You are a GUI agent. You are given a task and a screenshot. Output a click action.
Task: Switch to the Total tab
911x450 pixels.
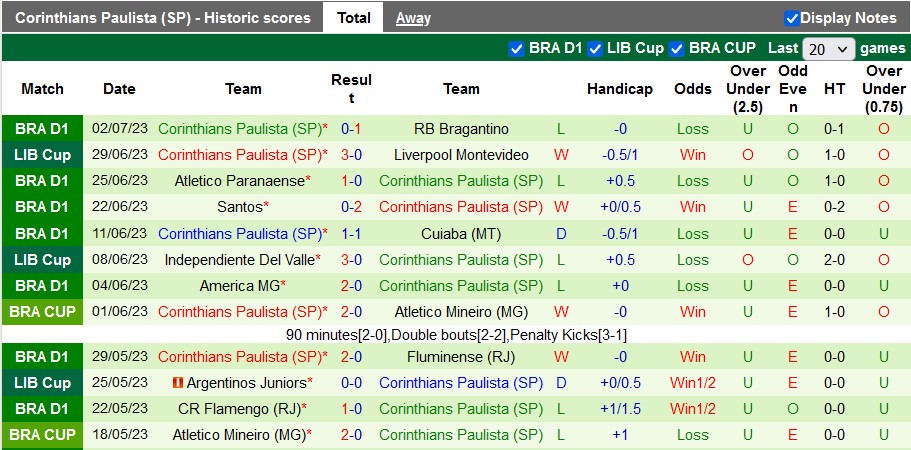354,17
